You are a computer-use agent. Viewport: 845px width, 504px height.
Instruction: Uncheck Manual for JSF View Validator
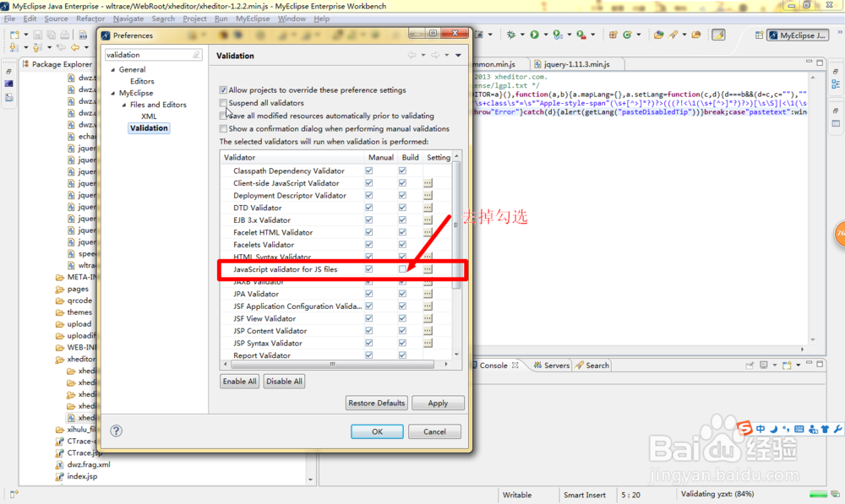368,318
